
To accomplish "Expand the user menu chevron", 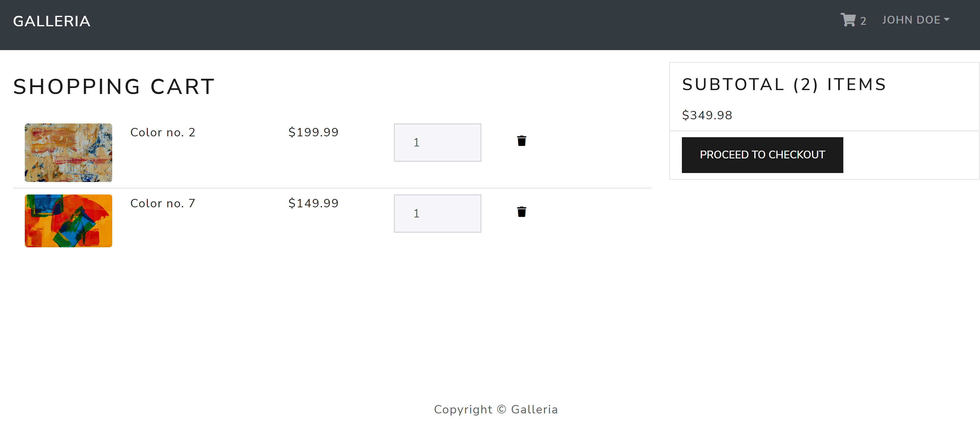I will [947, 20].
